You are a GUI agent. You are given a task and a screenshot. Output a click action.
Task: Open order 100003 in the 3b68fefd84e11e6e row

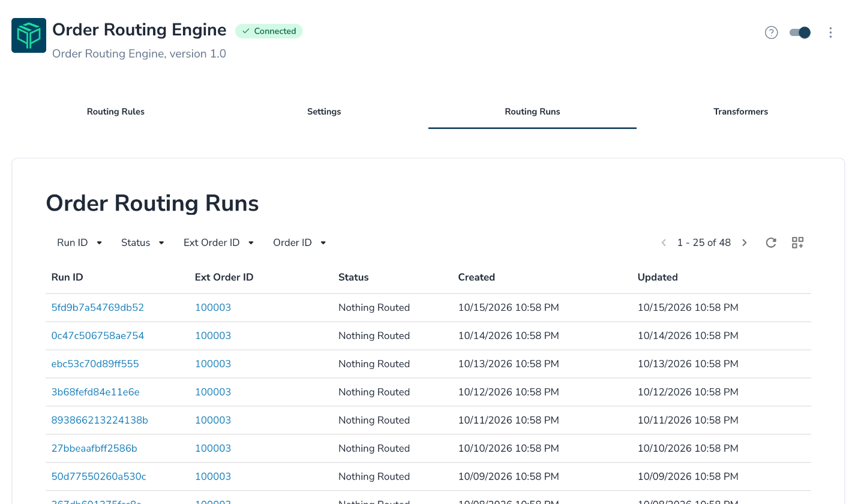(213, 392)
